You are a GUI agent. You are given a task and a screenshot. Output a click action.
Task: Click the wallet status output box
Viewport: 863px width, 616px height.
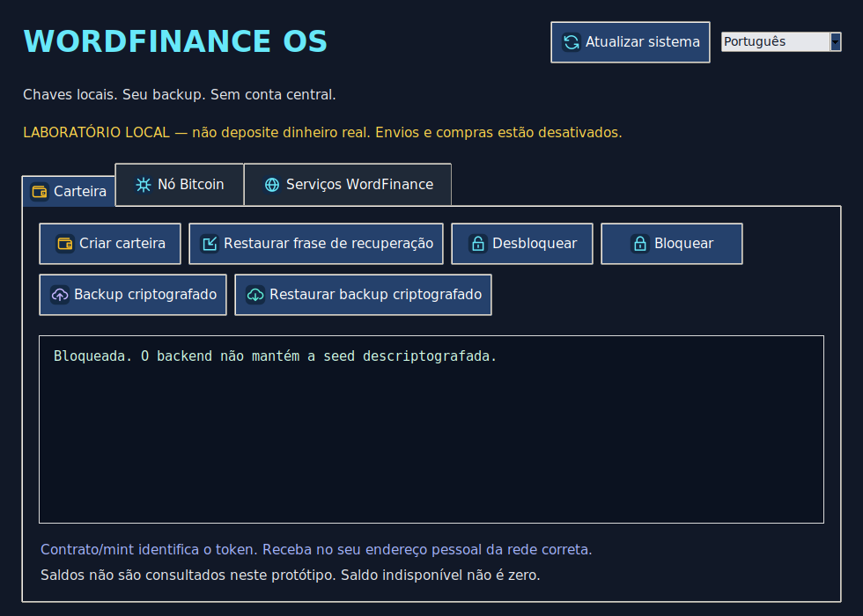[431, 429]
